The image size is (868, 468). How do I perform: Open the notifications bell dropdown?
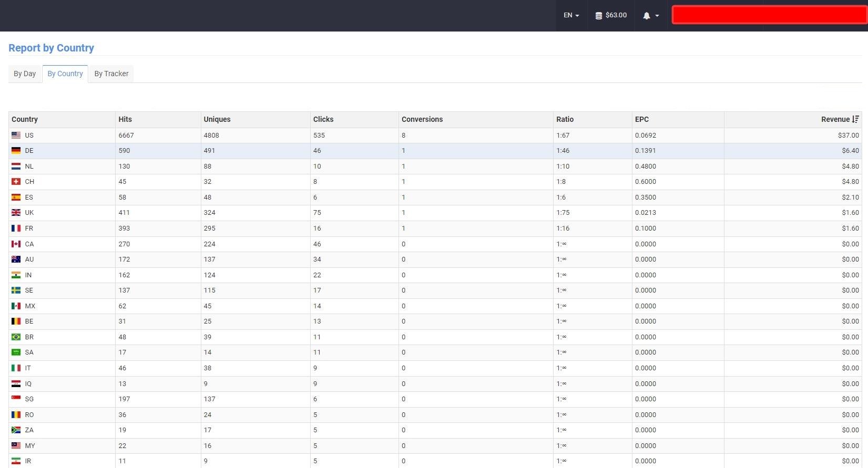point(651,16)
